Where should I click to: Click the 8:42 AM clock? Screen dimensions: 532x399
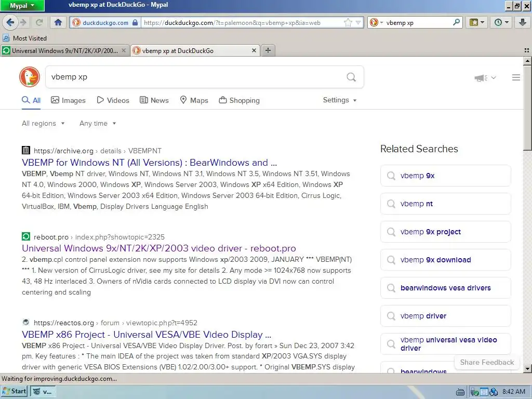coord(514,392)
